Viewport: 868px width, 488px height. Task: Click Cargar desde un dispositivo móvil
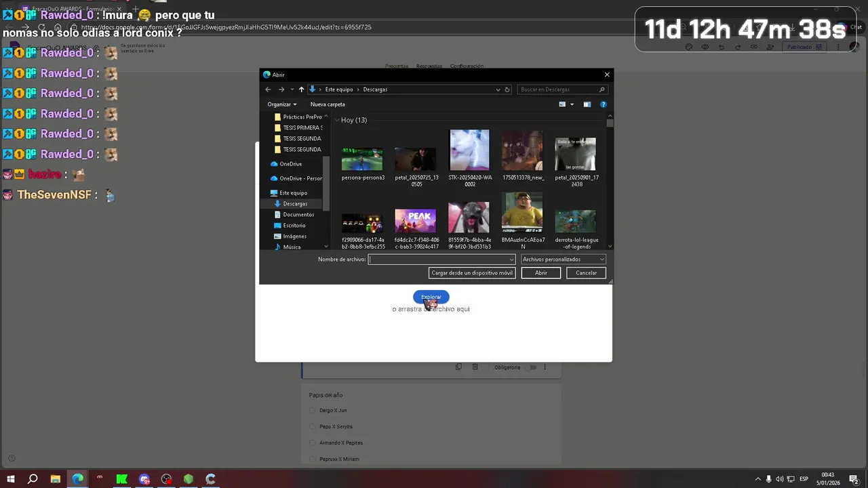(472, 273)
